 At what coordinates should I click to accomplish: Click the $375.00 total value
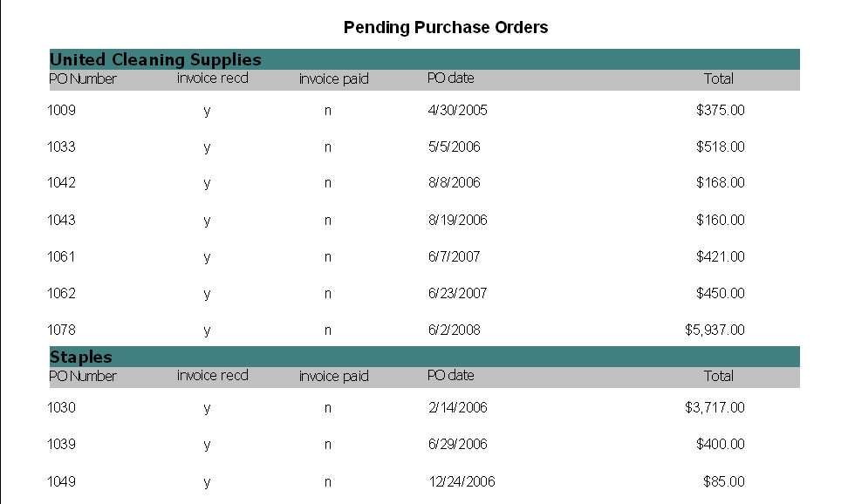coord(721,111)
